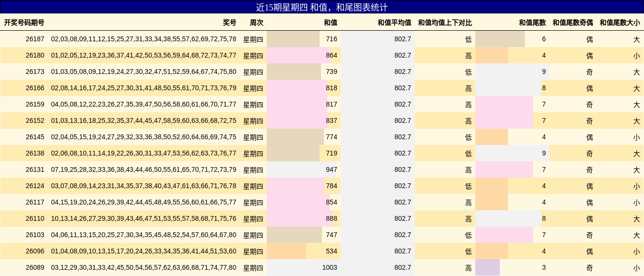The width and height of the screenshot is (644, 276).
Task: Click 802.7 average in row 26145
Action: pos(403,137)
